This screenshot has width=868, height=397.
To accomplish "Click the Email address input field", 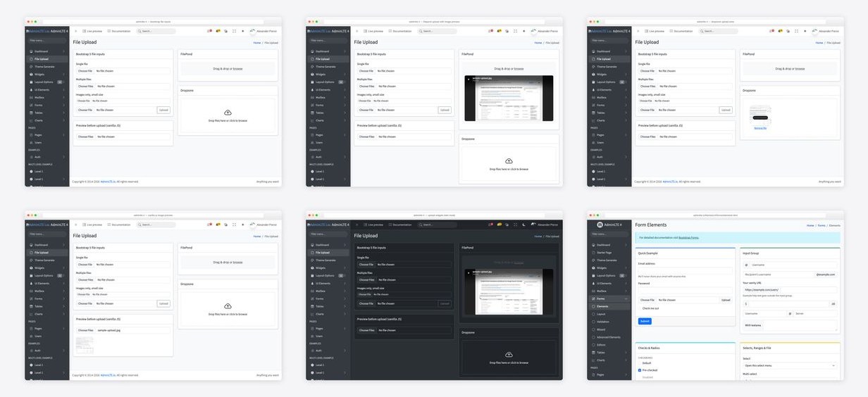I will pyautogui.click(x=686, y=271).
